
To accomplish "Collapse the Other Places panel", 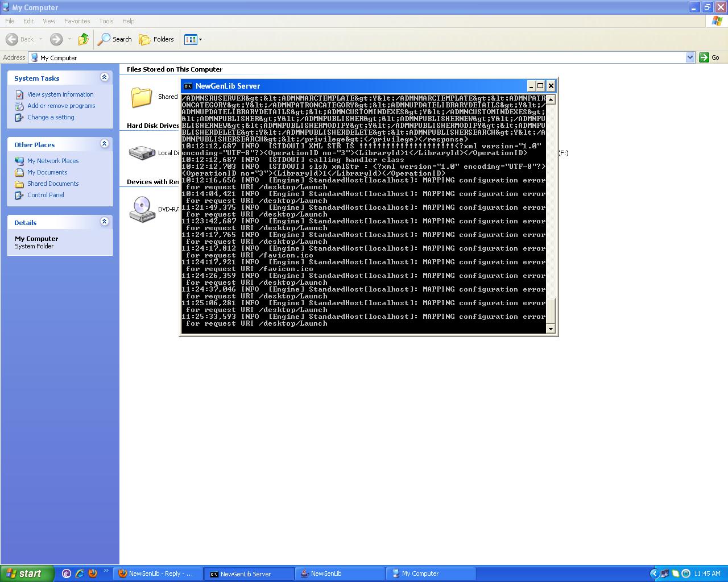I will (x=104, y=144).
